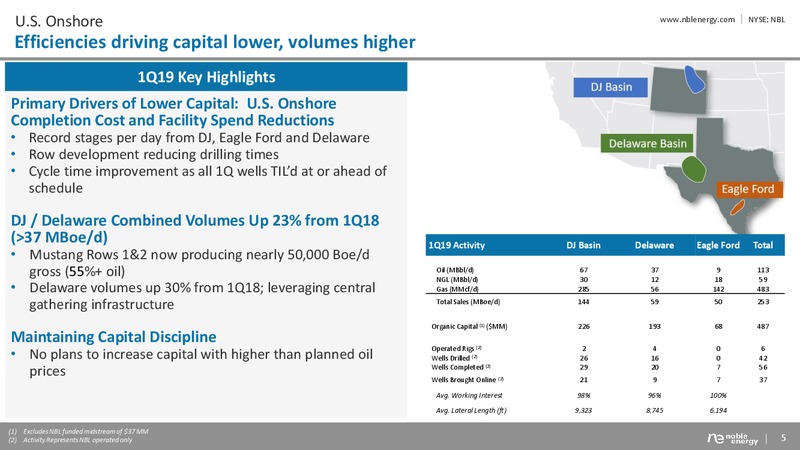Click DJ Basin working interest 98%

pyautogui.click(x=584, y=395)
